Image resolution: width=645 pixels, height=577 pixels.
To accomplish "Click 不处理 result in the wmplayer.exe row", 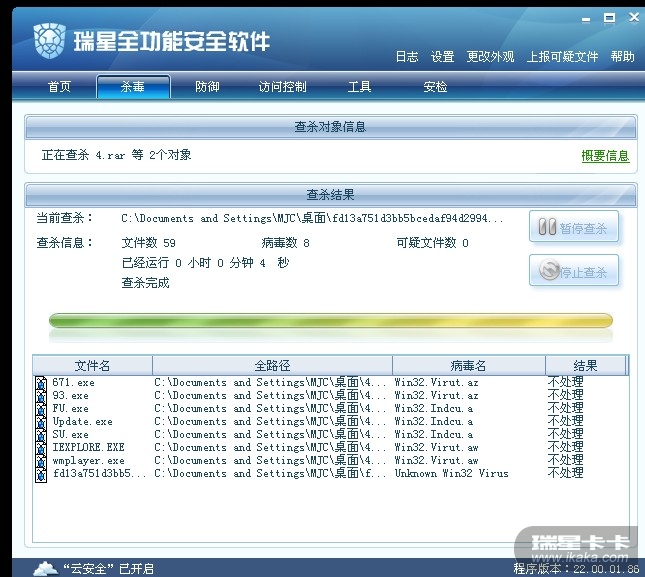I will [566, 460].
